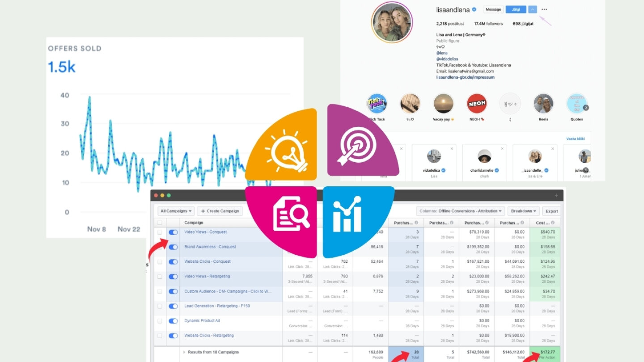The height and width of the screenshot is (362, 644).
Task: Open lisaundlena-gbr.de/impressum website link
Action: point(465,77)
